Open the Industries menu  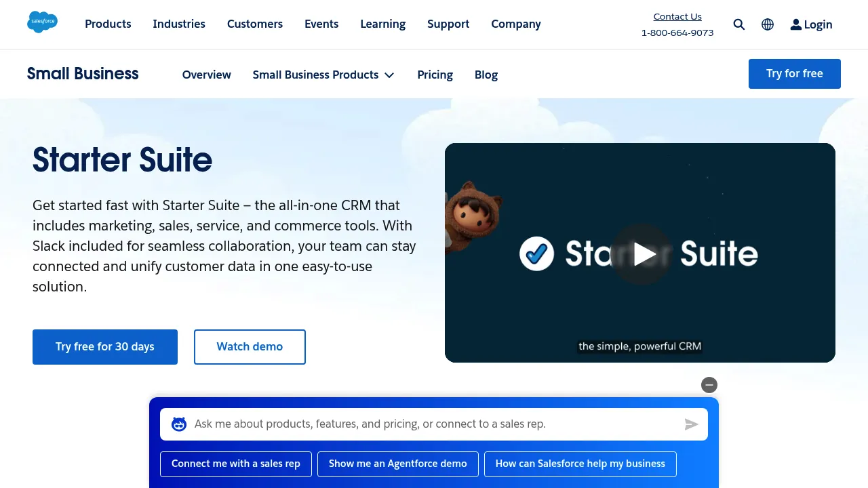pyautogui.click(x=179, y=24)
